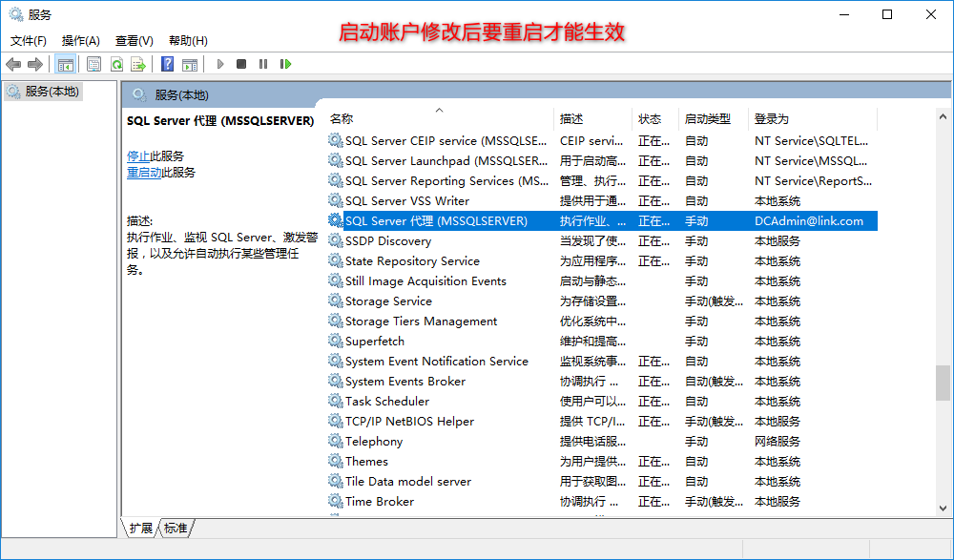Viewport: 954px width, 560px height.
Task: Click the Refresh toolbar icon
Action: click(116, 64)
